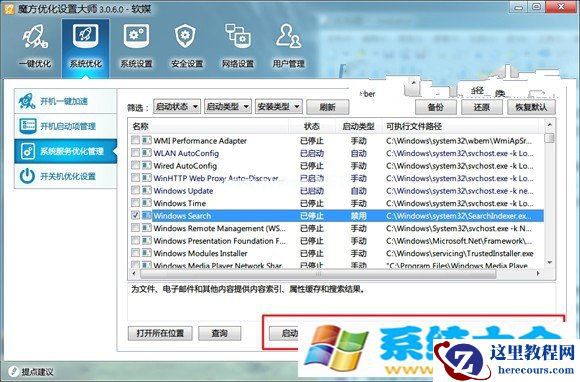Image resolution: width=580 pixels, height=382 pixels.
Task: Open the 网络设置 icon
Action: (x=237, y=37)
